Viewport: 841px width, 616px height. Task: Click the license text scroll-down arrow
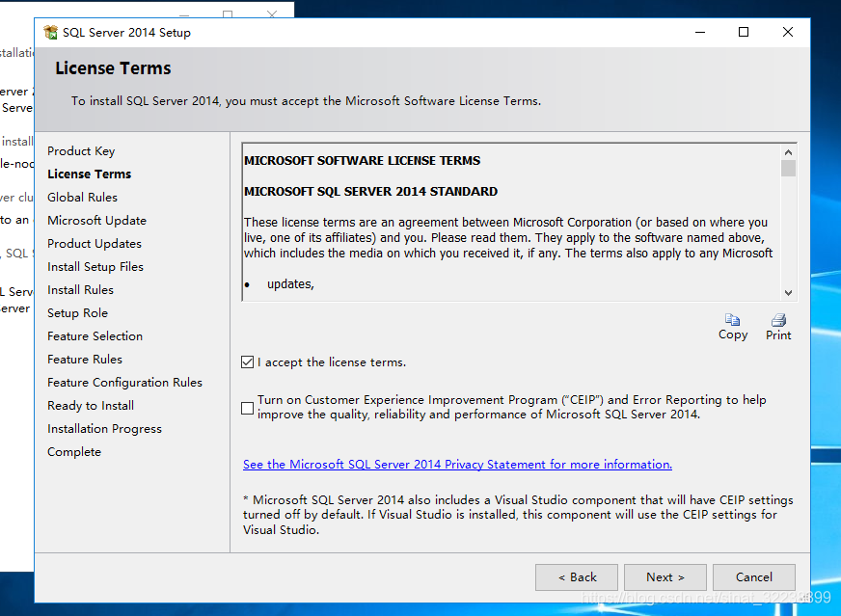point(788,293)
